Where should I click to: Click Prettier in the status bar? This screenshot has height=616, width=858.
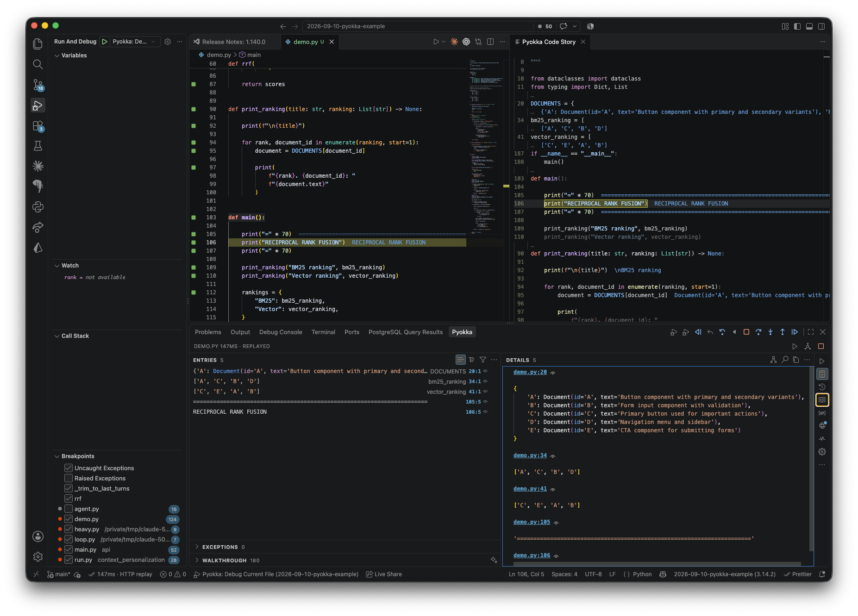pyautogui.click(x=798, y=574)
